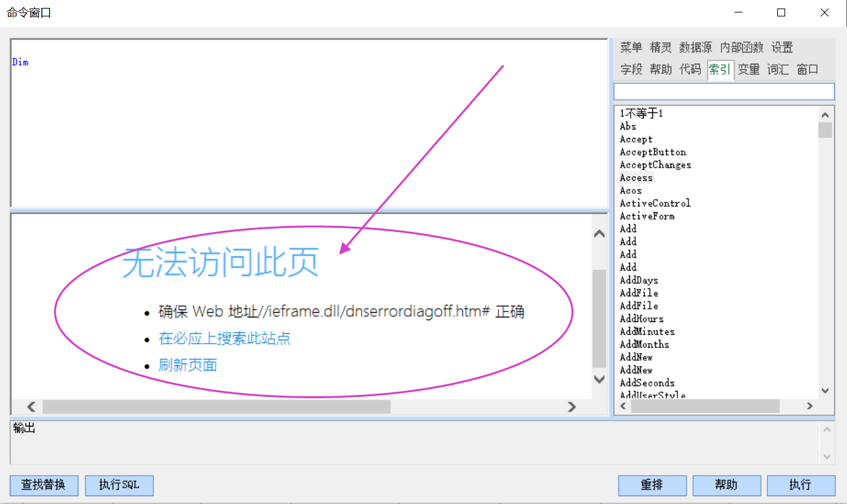Click the 查找替换 button
The width and height of the screenshot is (847, 504).
[44, 486]
